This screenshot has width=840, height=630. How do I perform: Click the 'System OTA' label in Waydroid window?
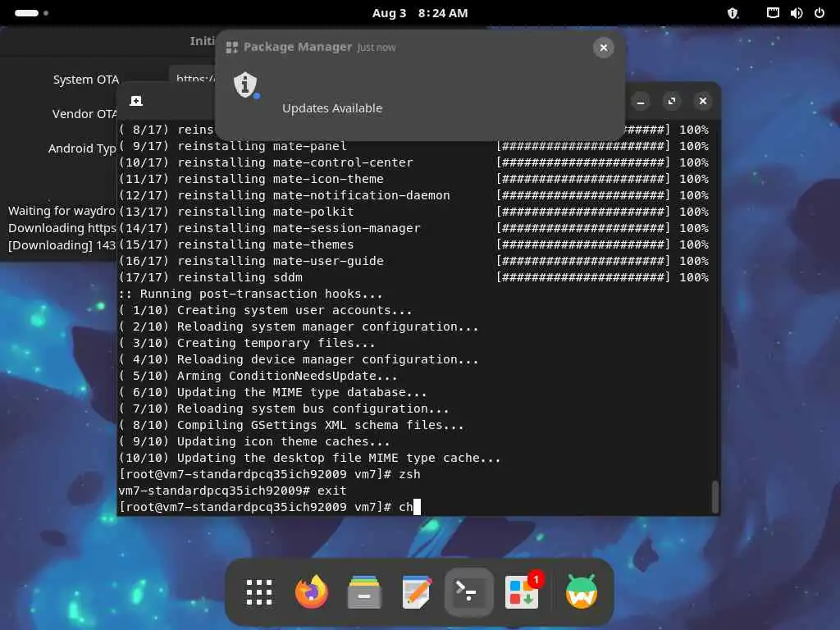(x=85, y=80)
